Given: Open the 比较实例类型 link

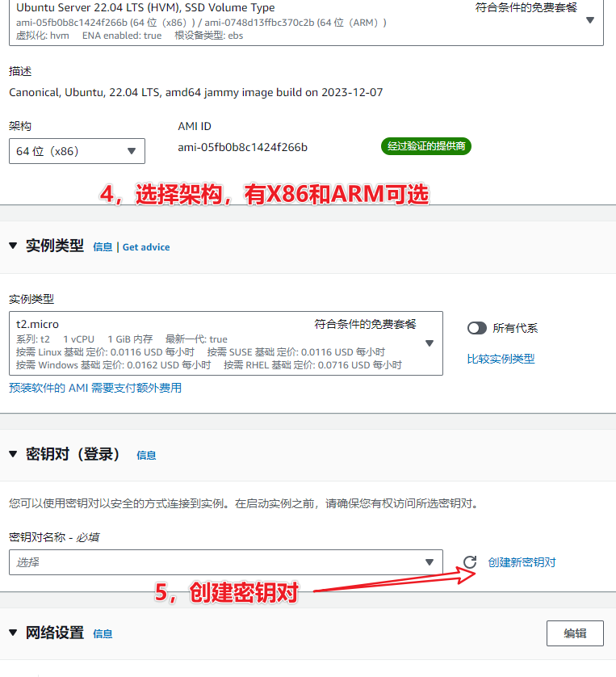Looking at the screenshot, I should 501,359.
